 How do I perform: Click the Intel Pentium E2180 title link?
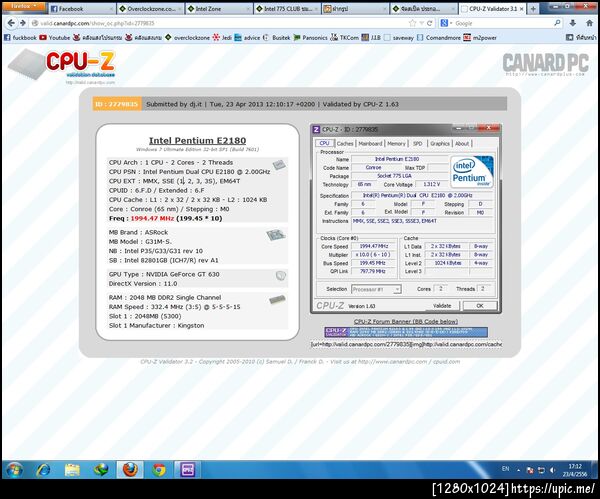point(197,140)
